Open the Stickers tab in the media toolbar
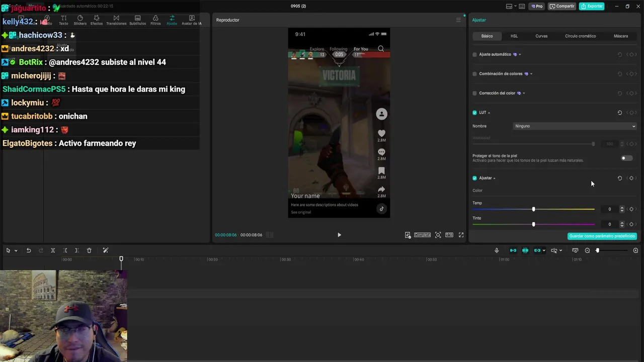644x362 pixels. [x=80, y=20]
